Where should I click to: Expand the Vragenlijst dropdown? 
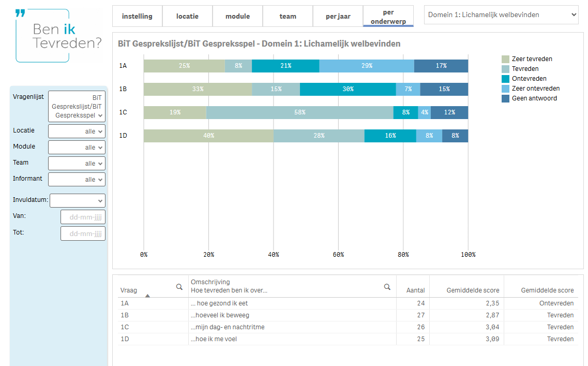(x=77, y=106)
